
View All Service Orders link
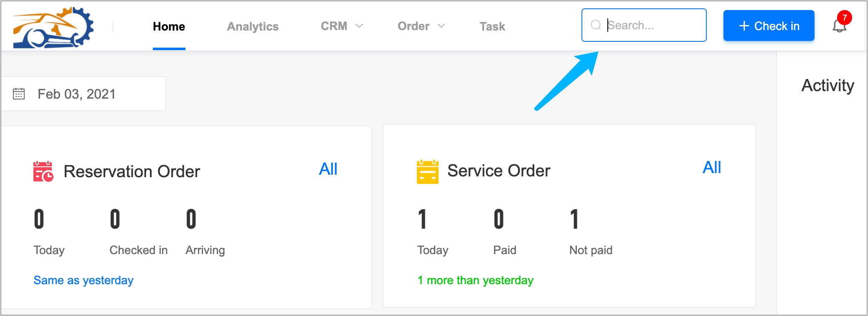[x=711, y=167]
